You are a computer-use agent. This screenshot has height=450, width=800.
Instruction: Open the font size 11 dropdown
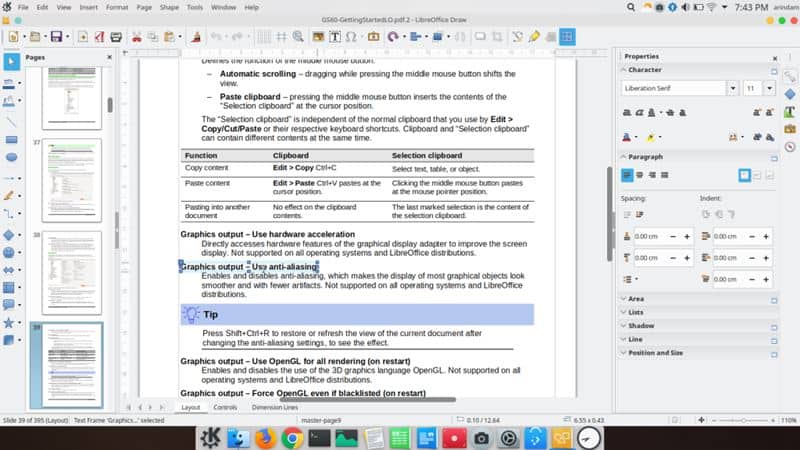(769, 88)
